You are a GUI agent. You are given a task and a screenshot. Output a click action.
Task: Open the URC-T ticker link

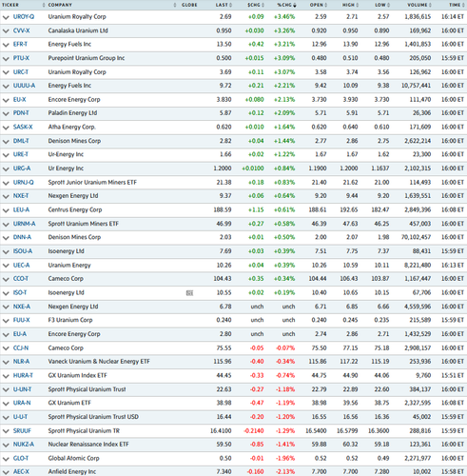click(x=21, y=72)
